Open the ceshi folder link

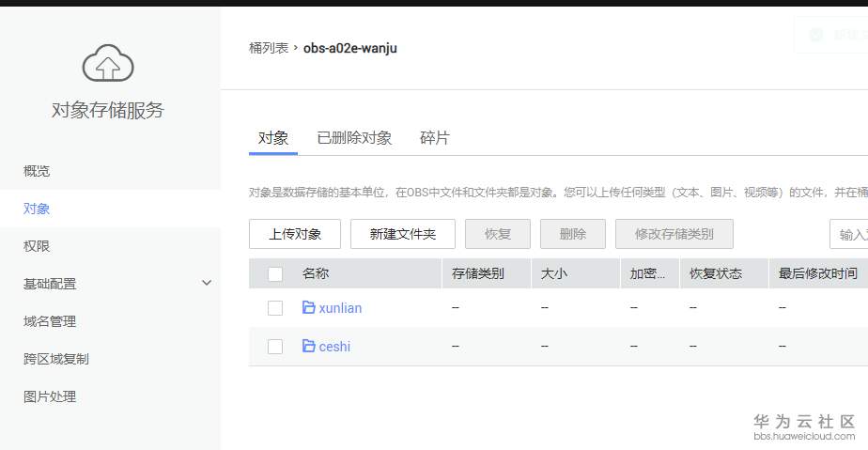point(334,347)
